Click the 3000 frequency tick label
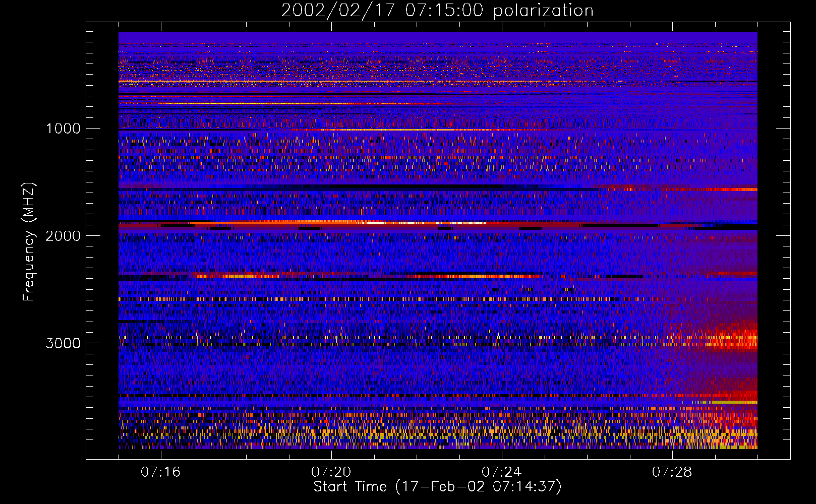 click(63, 343)
